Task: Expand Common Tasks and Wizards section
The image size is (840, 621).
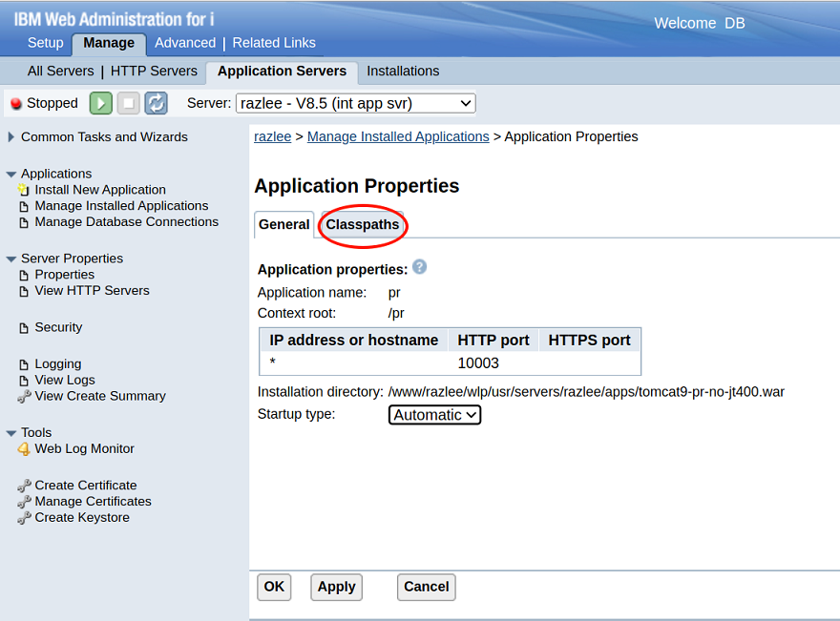Action: tap(11, 137)
